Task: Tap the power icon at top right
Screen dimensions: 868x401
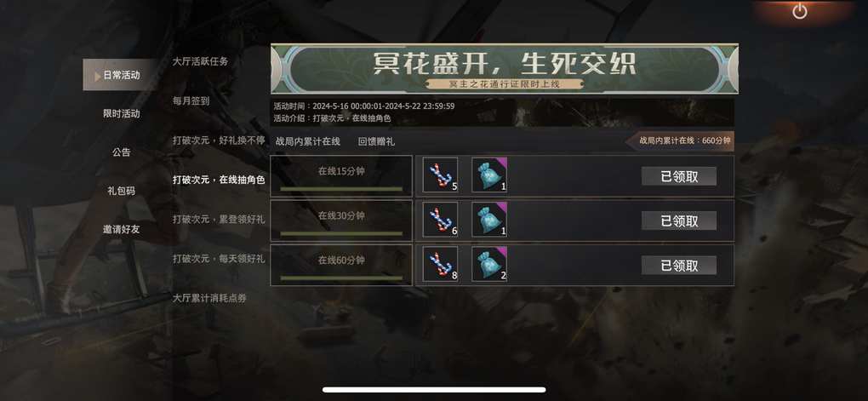Action: (799, 11)
